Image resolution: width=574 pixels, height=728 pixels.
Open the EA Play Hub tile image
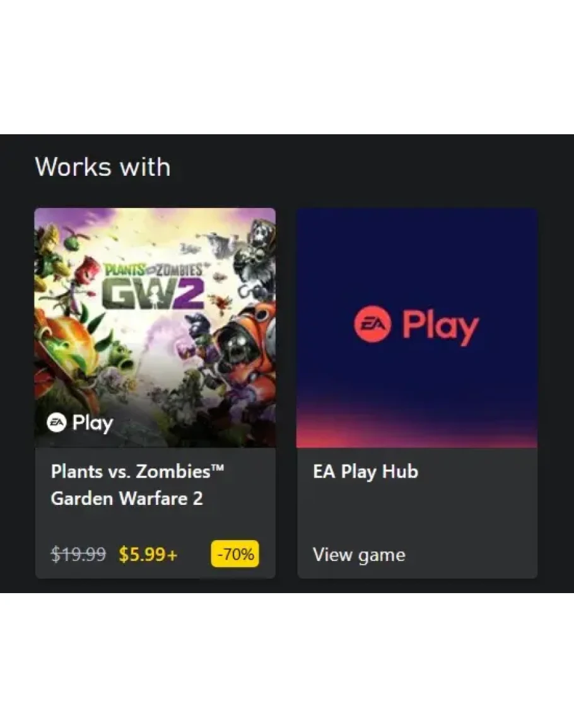[x=417, y=328]
